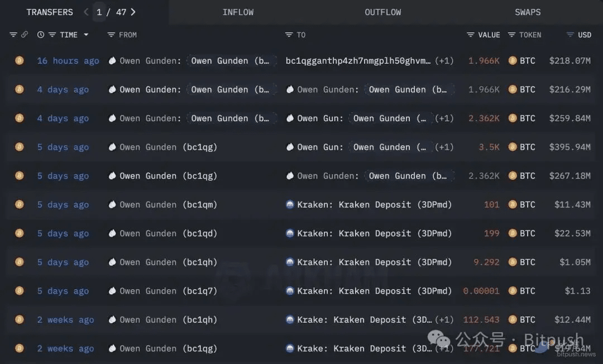This screenshot has height=364, width=603.
Task: Open the USD column filter icon
Action: [x=570, y=35]
